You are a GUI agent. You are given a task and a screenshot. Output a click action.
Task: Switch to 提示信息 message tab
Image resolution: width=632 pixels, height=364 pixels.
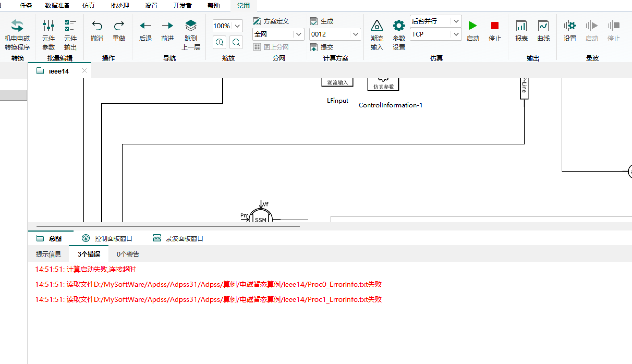tap(48, 254)
